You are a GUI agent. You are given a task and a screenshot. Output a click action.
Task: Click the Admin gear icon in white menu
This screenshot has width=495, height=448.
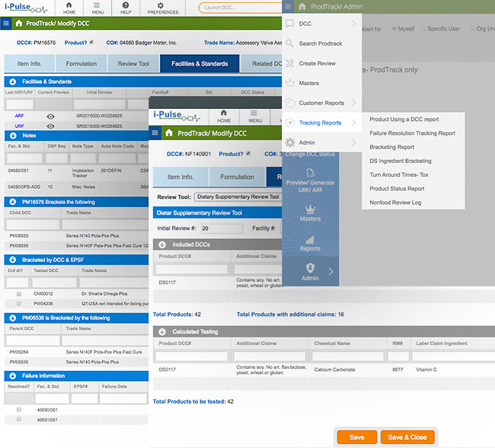(290, 142)
